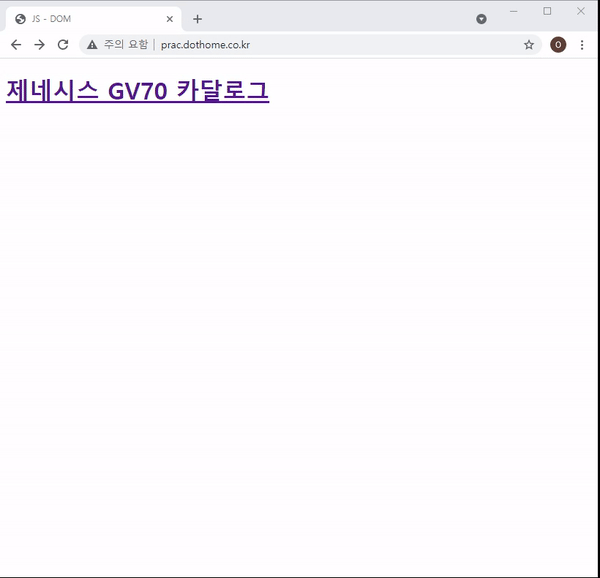600x578 pixels.
Task: Open the Chrome three-dot menu
Action: pyautogui.click(x=582, y=45)
